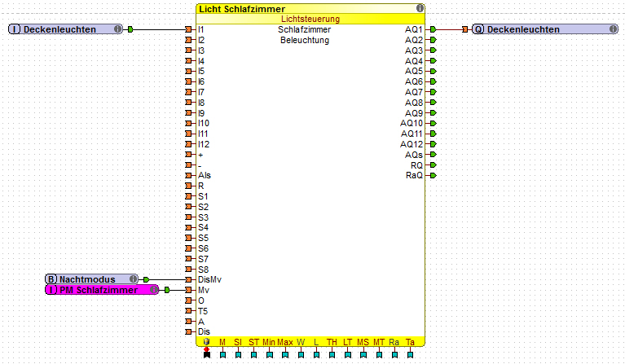Click input connector of Deckenleuchten output block
Screen dimensions: 625x364
[464, 29]
